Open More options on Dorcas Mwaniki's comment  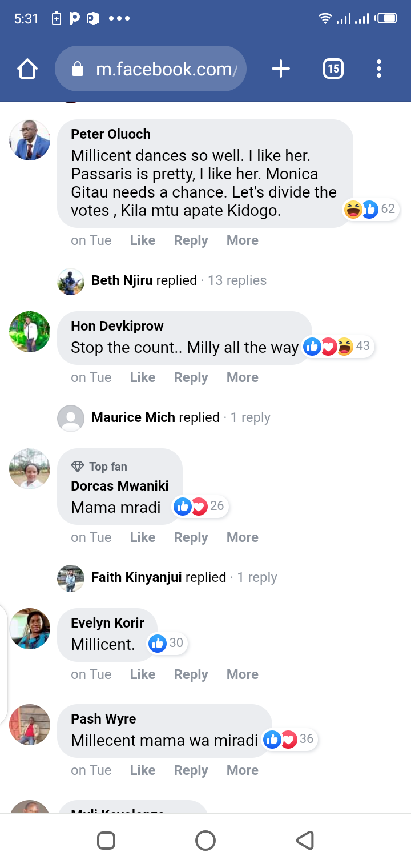coord(242,537)
